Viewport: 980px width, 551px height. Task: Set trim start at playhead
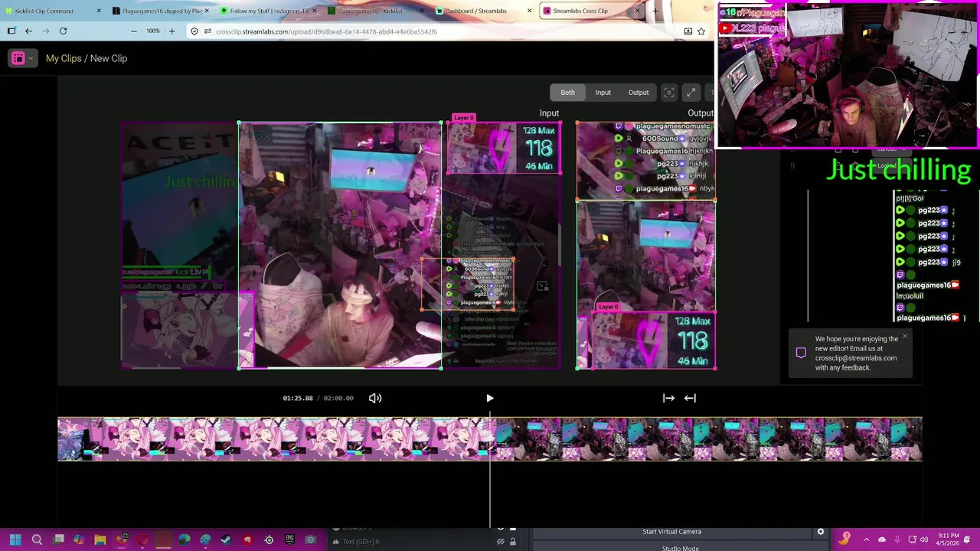[668, 398]
